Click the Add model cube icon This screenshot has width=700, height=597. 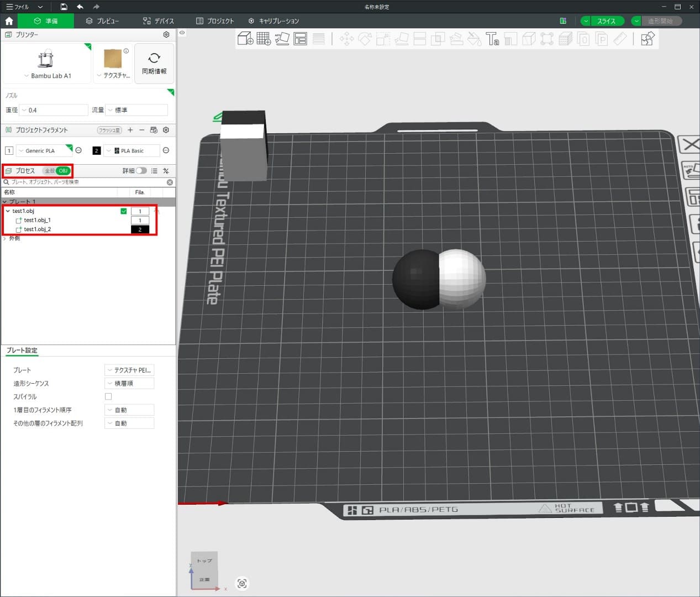[245, 39]
